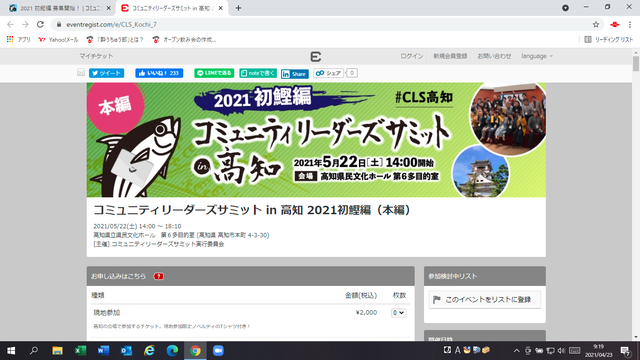
Task: Open a new browser tab
Action: (x=238, y=8)
